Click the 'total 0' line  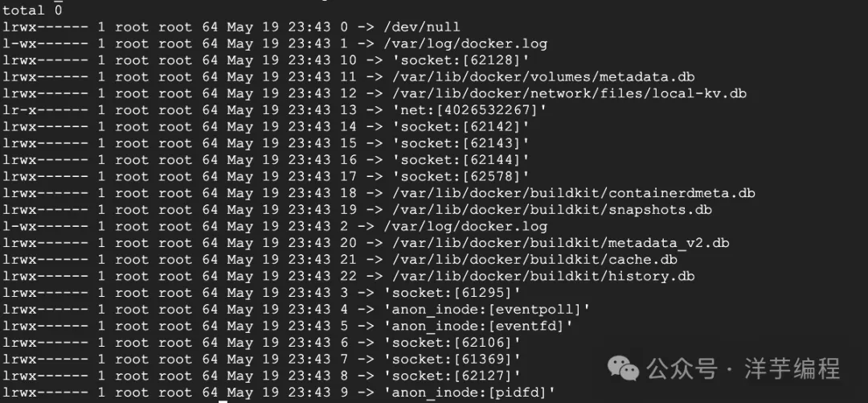pos(31,10)
